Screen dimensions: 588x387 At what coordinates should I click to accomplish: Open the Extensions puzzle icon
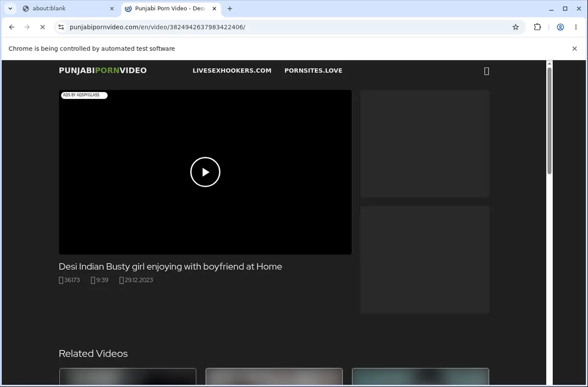tap(538, 27)
